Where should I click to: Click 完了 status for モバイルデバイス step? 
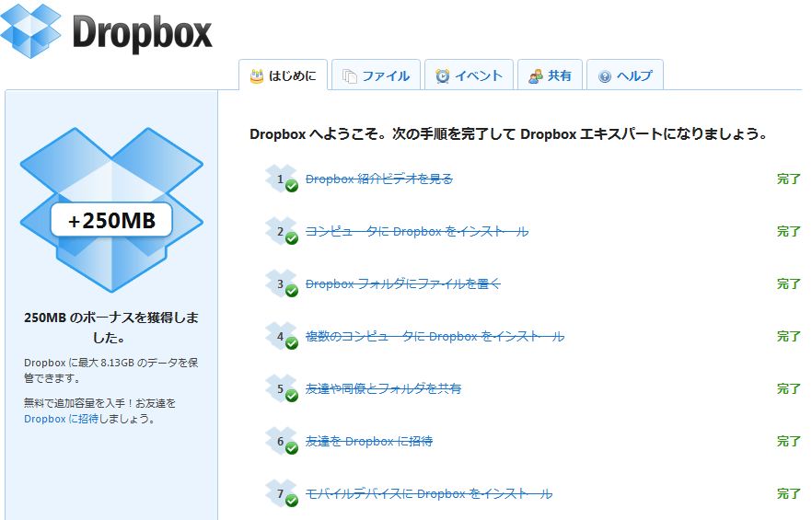[789, 493]
